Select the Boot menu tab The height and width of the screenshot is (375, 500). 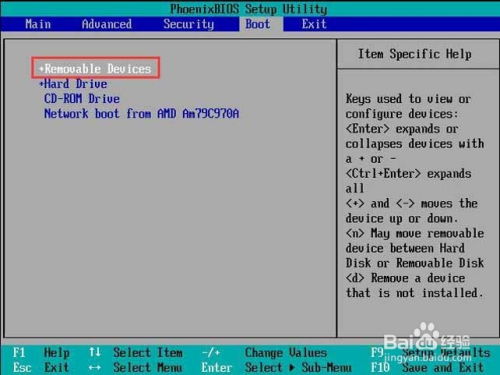[258, 24]
